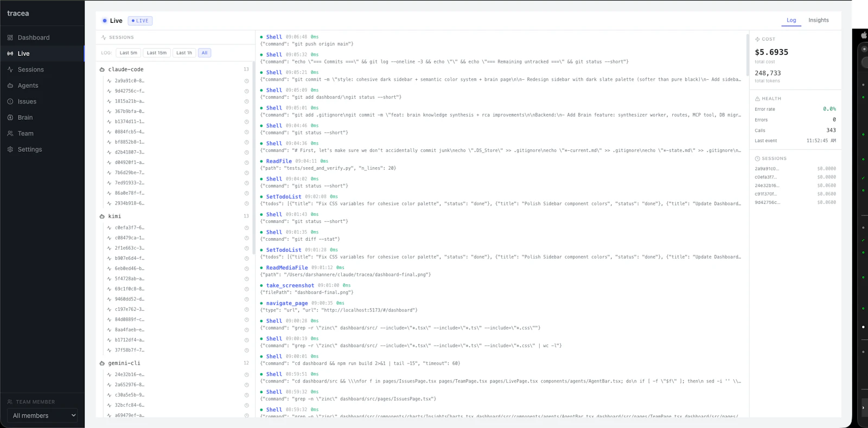The width and height of the screenshot is (868, 428).
Task: Click the Settings gear icon
Action: (10, 149)
